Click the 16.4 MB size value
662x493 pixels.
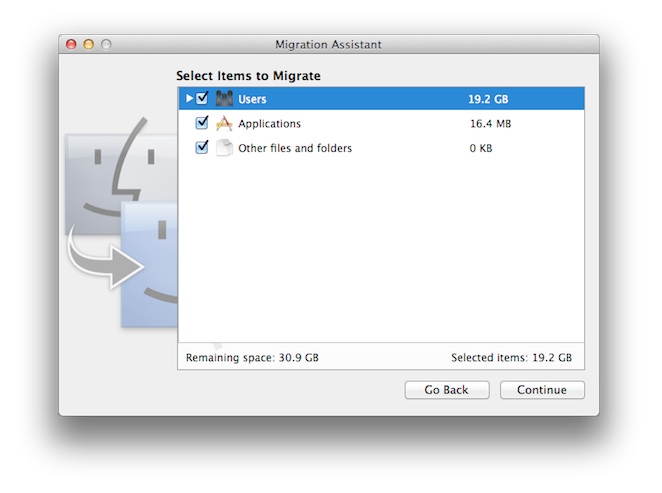(491, 124)
